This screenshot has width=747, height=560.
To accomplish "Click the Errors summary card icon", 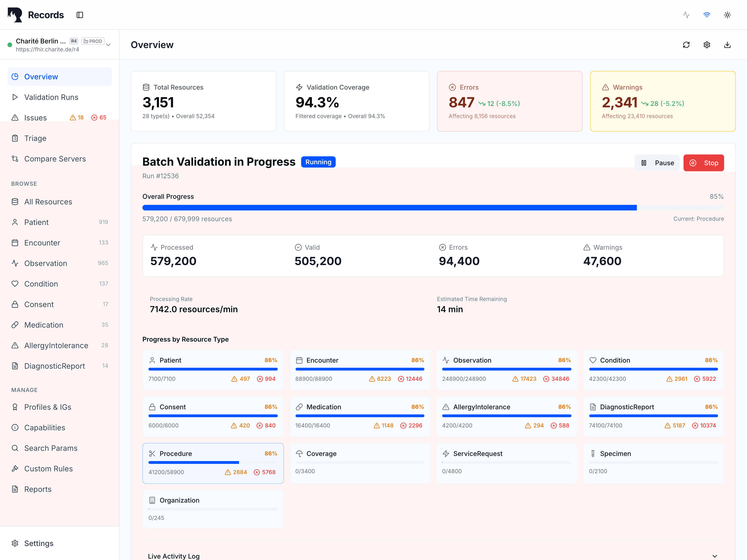I will click(x=452, y=87).
